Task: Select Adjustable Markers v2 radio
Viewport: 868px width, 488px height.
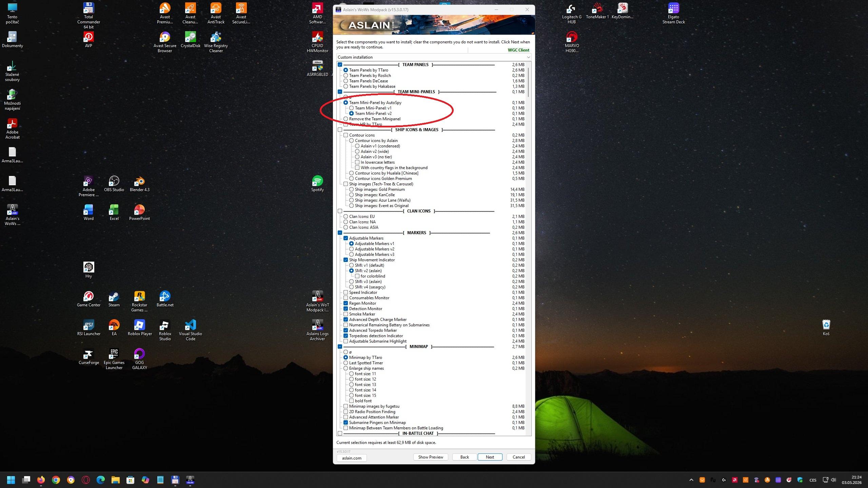Action: [x=351, y=249]
